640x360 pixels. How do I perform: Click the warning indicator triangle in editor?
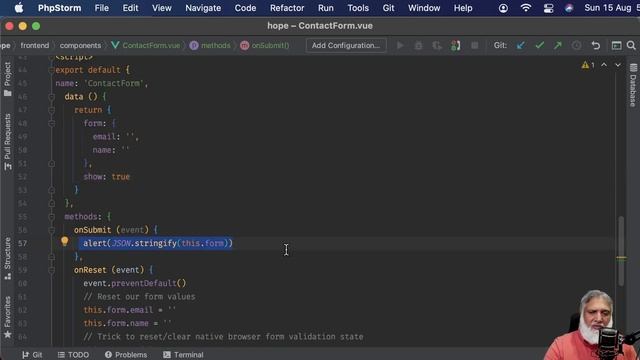coord(585,65)
